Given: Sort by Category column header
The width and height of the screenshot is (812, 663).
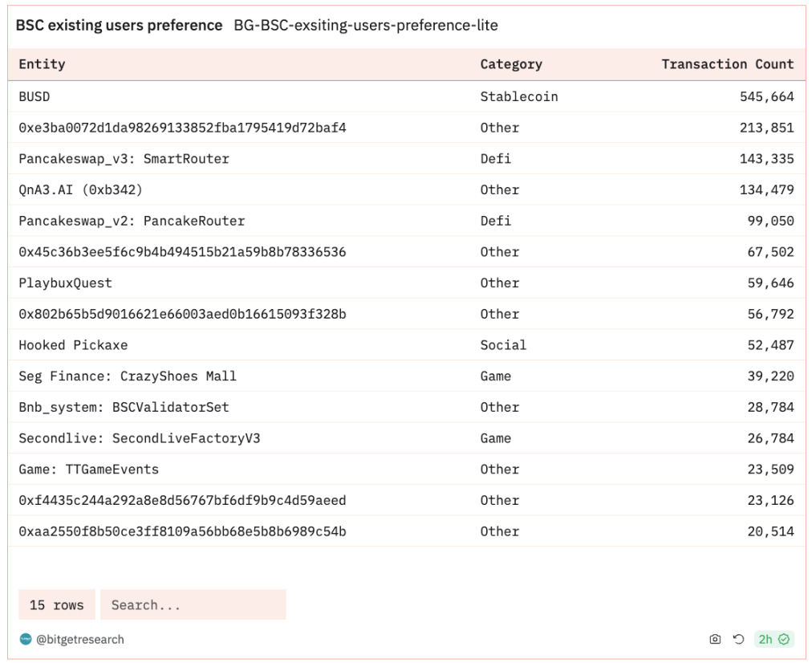Looking at the screenshot, I should point(511,64).
